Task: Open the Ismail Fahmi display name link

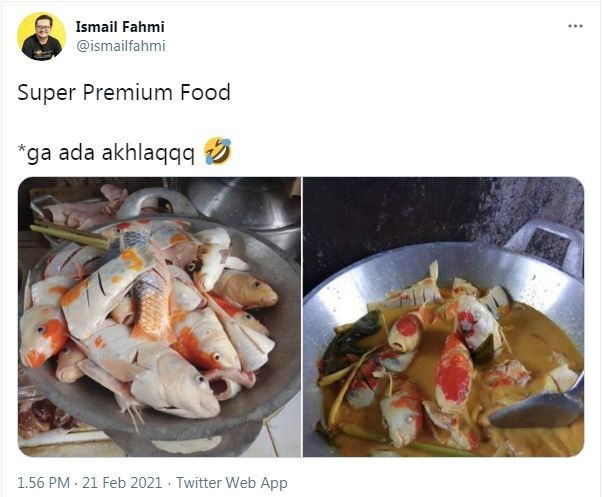Action: [120, 27]
